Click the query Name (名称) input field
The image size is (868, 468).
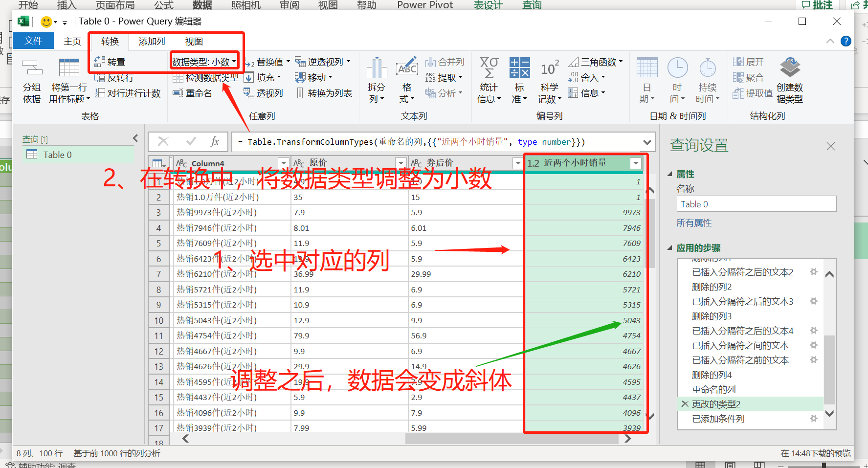(x=756, y=204)
